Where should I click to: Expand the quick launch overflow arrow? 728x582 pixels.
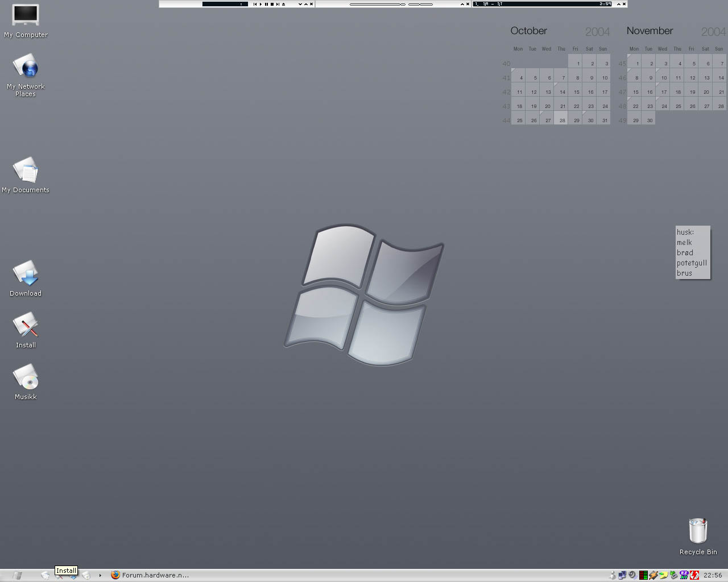100,575
